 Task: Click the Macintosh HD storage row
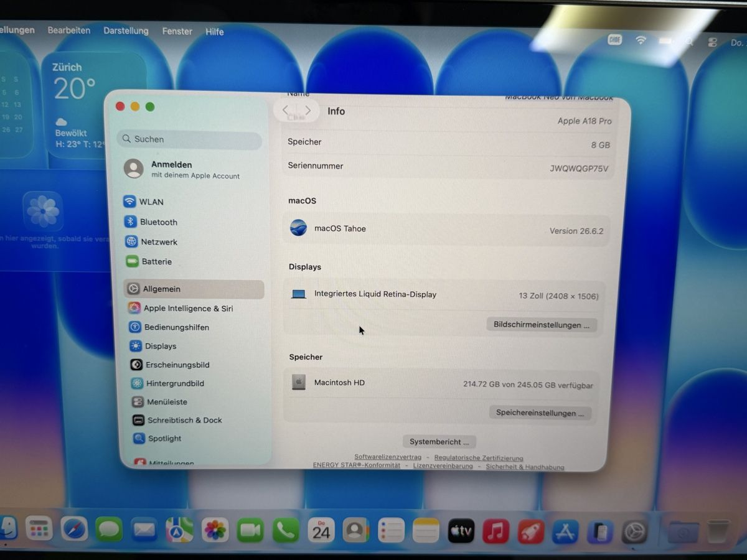pyautogui.click(x=441, y=383)
